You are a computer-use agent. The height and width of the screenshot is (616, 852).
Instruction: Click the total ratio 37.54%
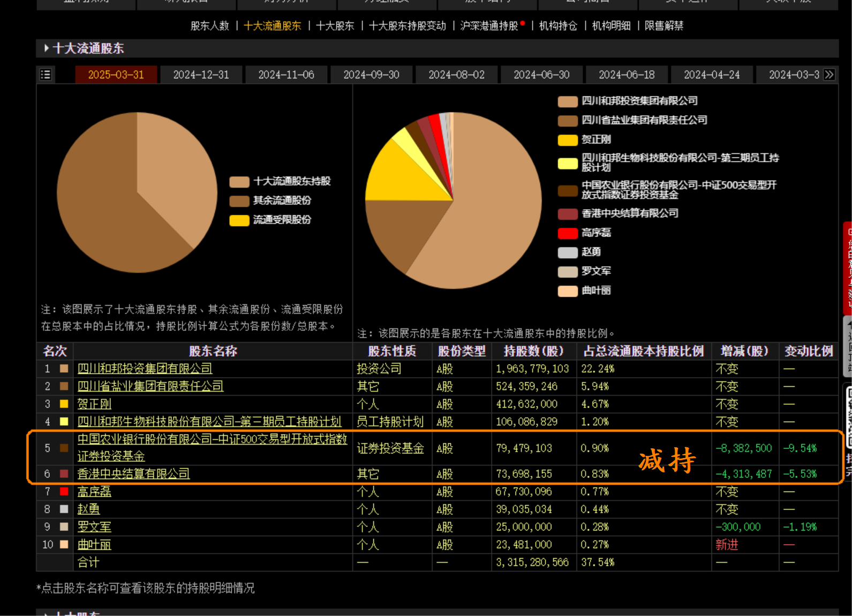tap(598, 562)
